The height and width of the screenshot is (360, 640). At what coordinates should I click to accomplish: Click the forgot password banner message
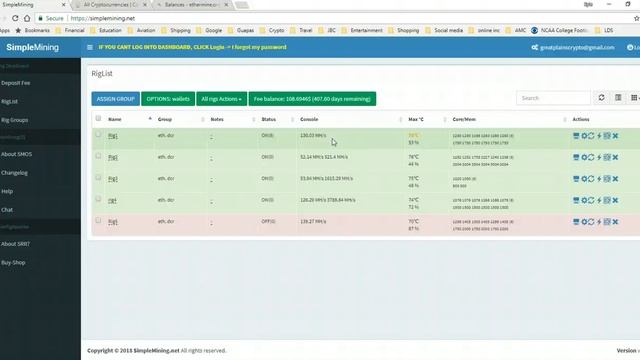[x=192, y=47]
